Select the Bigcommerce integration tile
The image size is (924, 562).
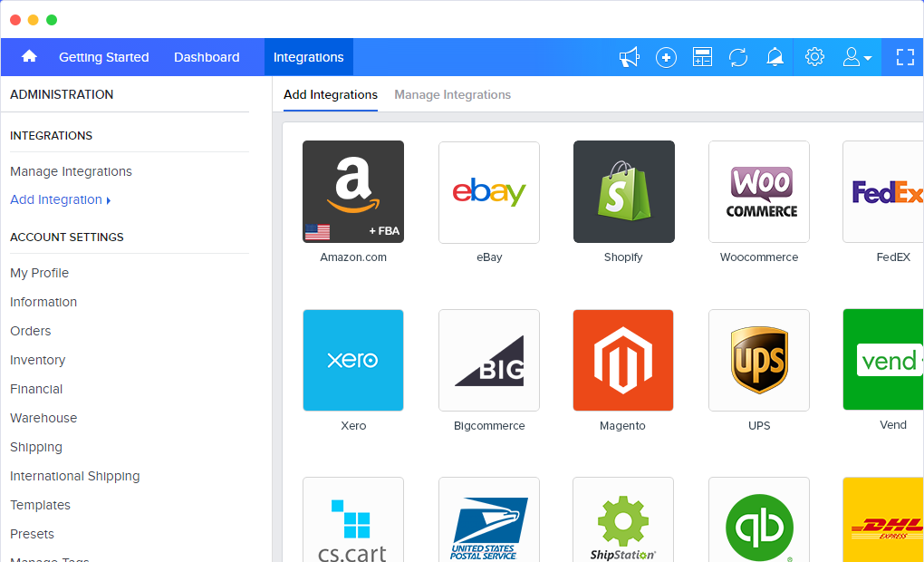[x=489, y=361]
